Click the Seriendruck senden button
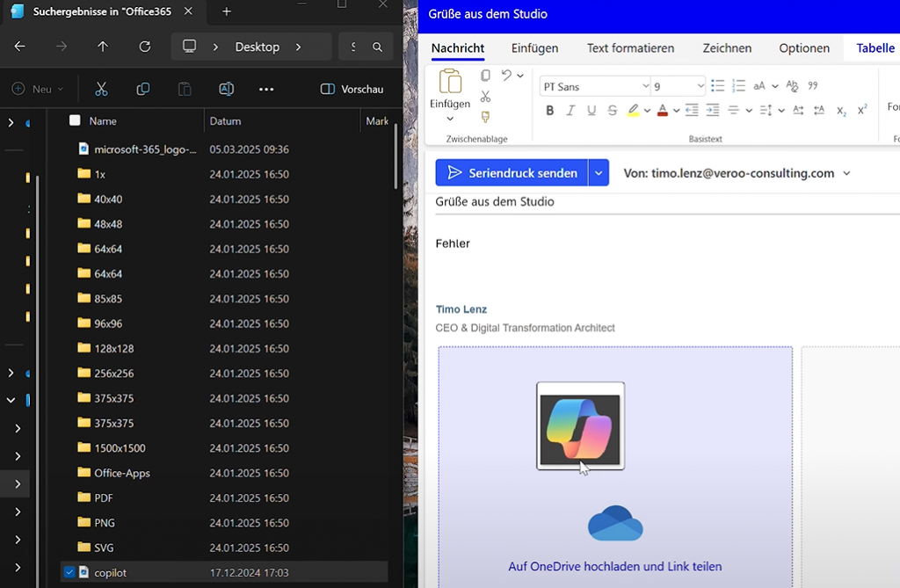Viewport: 900px width, 588px height. [x=511, y=172]
